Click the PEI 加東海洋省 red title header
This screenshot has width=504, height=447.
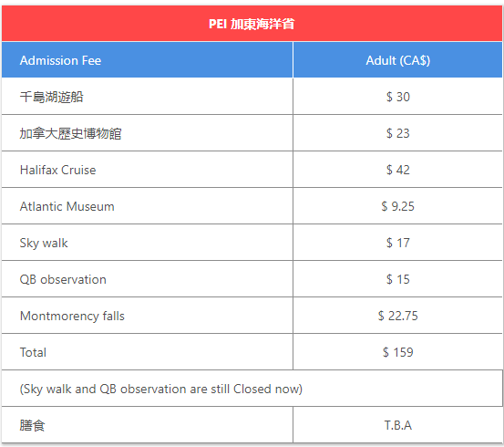click(x=252, y=24)
